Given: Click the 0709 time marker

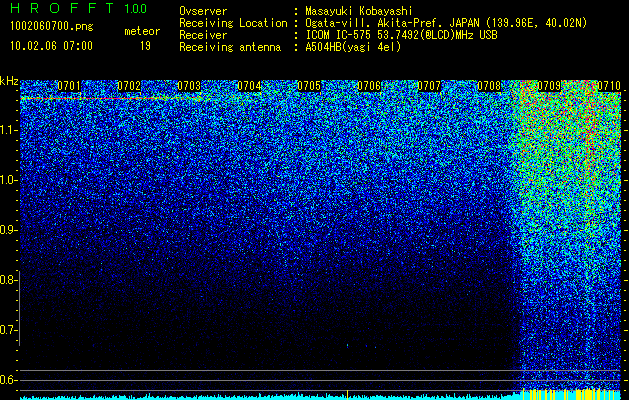Looking at the screenshot, I should 549,86.
